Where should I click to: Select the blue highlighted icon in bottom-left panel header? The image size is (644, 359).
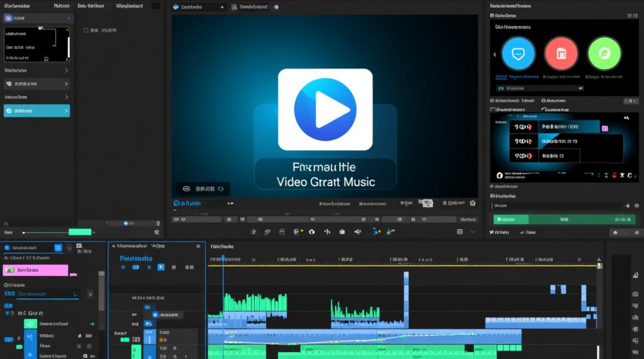click(58, 247)
